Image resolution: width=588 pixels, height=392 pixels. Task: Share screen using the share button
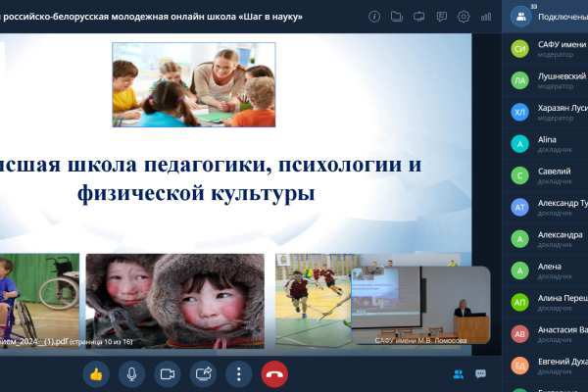(204, 373)
